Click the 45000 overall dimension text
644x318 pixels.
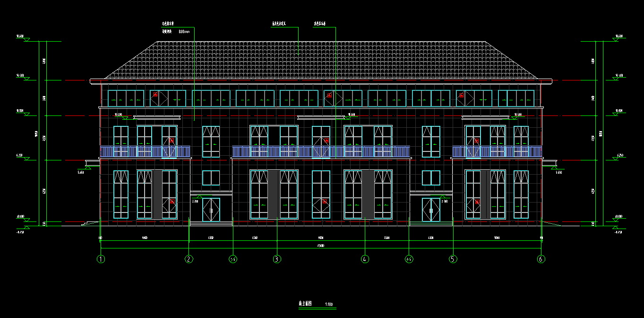coord(320,245)
